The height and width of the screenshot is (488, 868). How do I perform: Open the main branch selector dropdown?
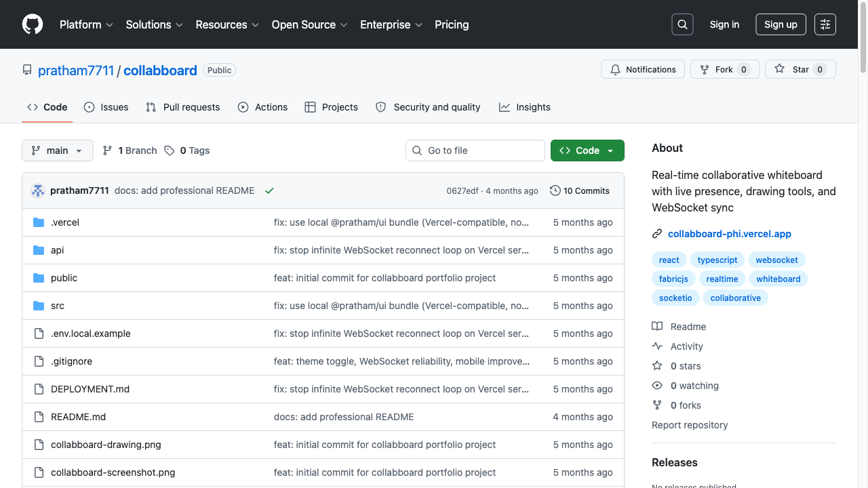[x=58, y=150]
